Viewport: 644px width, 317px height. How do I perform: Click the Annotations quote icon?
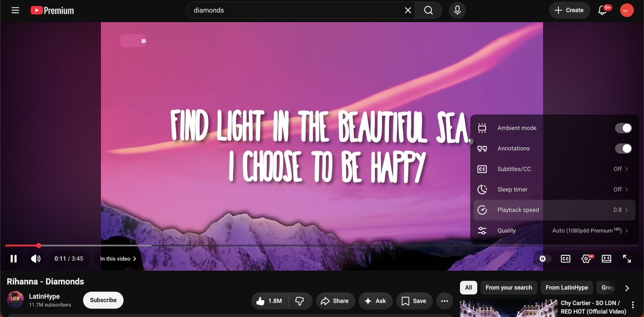point(482,149)
